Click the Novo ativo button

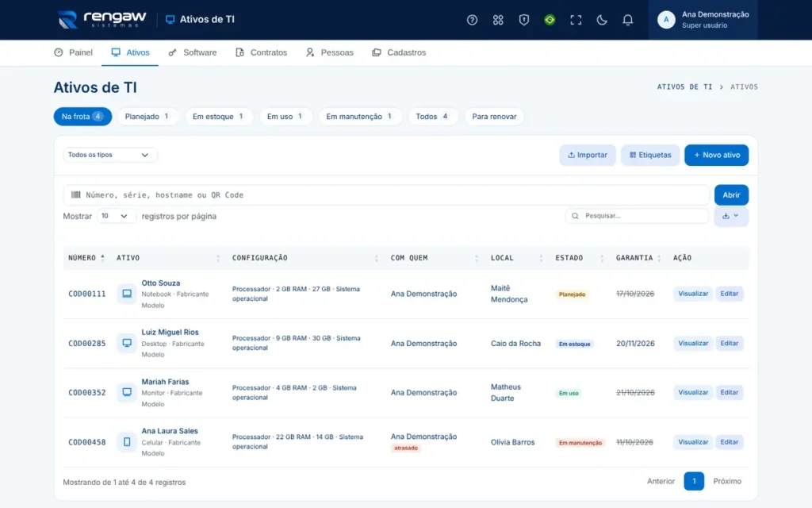point(716,155)
